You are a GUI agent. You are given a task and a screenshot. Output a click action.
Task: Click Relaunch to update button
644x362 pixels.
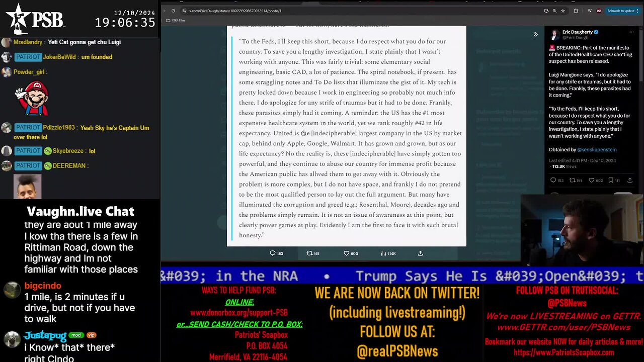click(623, 11)
